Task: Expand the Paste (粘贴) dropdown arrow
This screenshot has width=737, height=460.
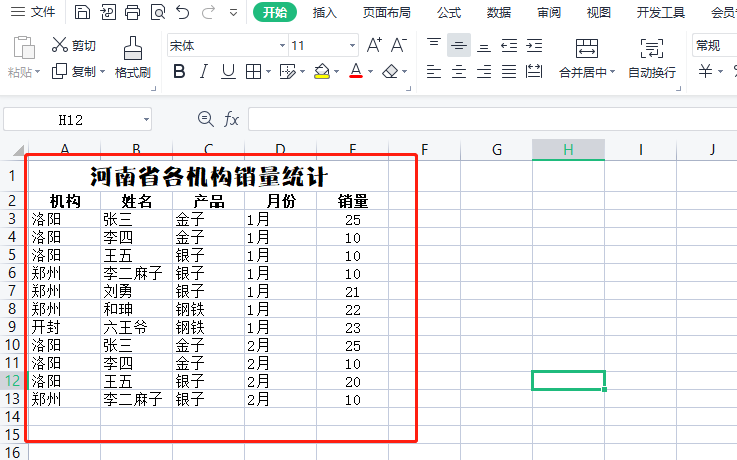Action: 38,72
